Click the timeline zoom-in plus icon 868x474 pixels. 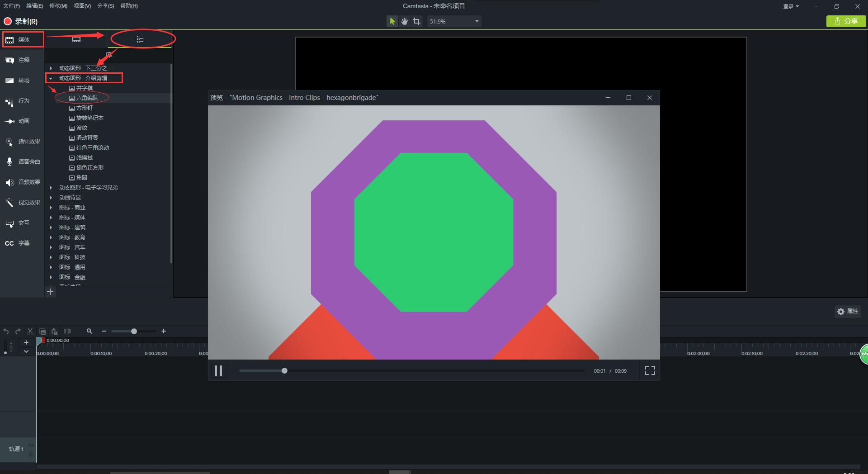[164, 332]
